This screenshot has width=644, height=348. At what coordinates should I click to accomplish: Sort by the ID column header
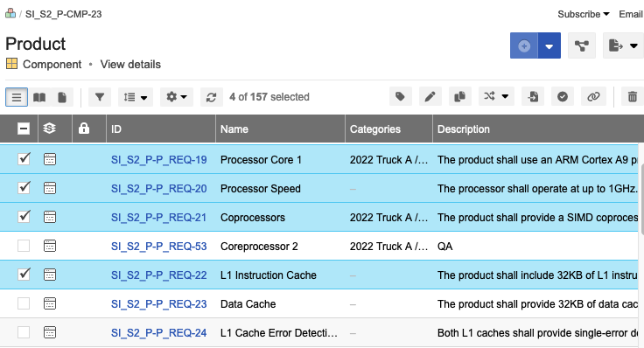(161, 129)
